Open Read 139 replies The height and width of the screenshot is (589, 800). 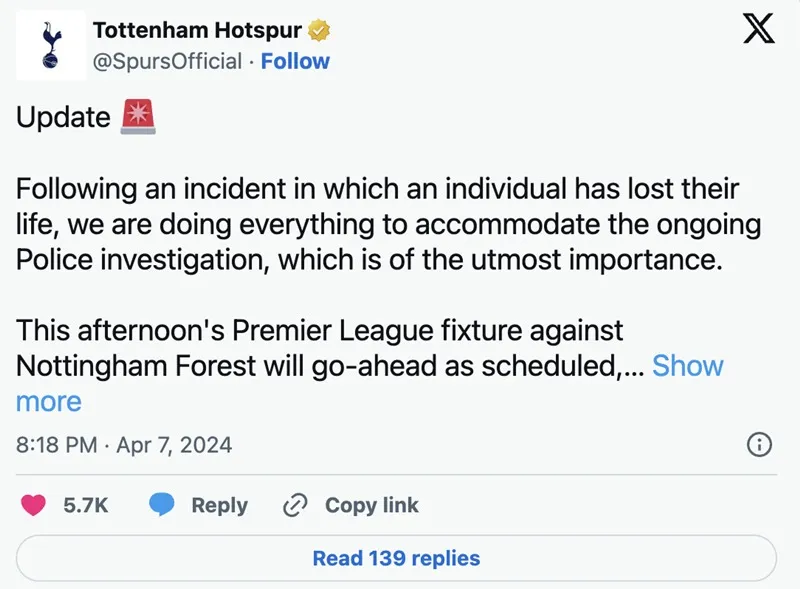click(396, 558)
